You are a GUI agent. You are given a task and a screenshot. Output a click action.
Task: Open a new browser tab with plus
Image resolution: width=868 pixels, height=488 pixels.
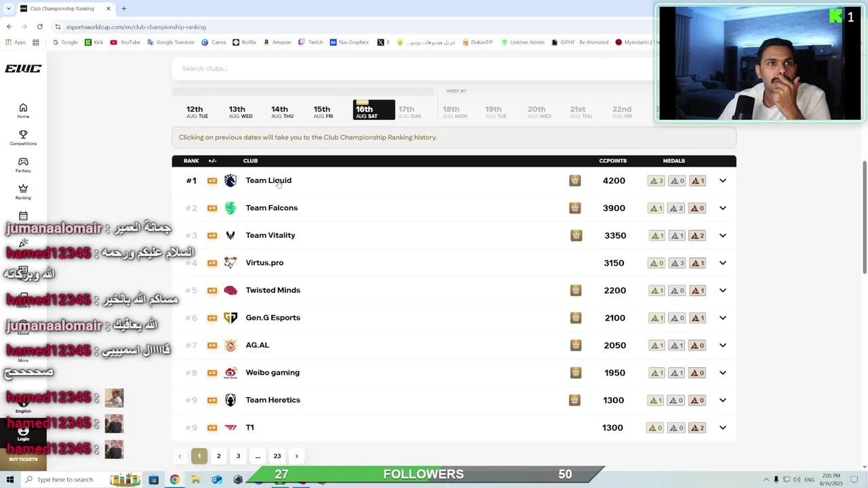point(124,8)
